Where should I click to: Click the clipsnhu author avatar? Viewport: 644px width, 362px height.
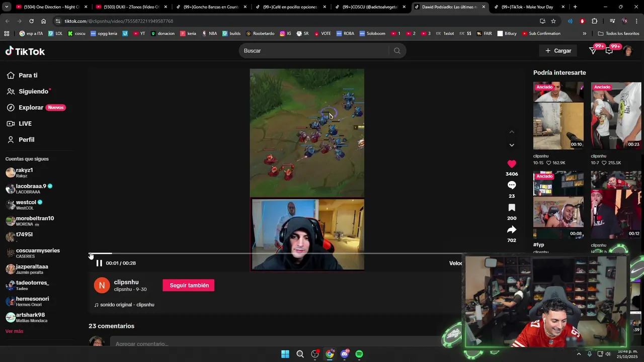pos(102,285)
